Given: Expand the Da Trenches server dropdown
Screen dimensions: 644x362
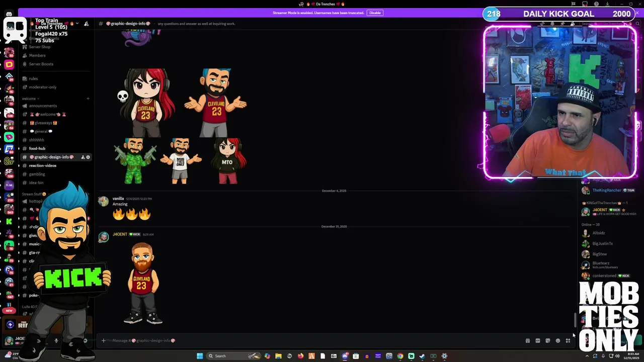Looking at the screenshot, I should pos(77,24).
